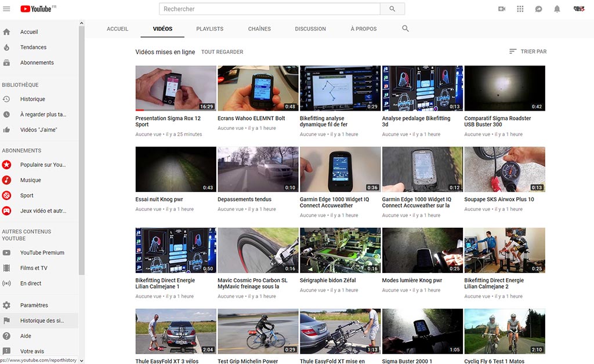Click the watch later clock icon
The image size is (594, 364).
6,114
